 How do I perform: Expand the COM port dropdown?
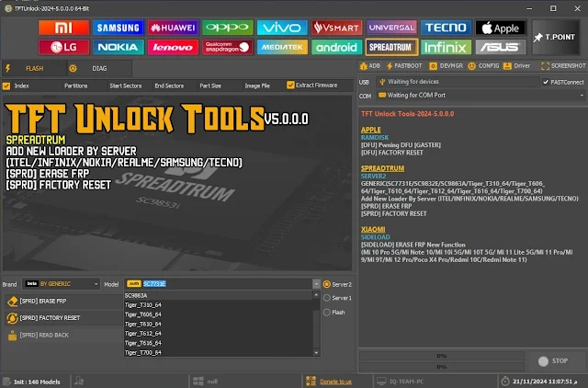pyautogui.click(x=582, y=96)
